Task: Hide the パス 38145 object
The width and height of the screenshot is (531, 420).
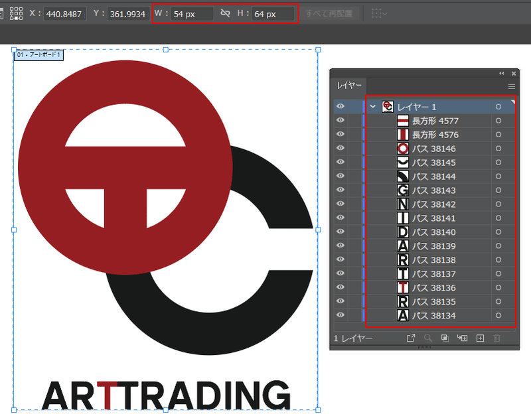Action: tap(341, 162)
